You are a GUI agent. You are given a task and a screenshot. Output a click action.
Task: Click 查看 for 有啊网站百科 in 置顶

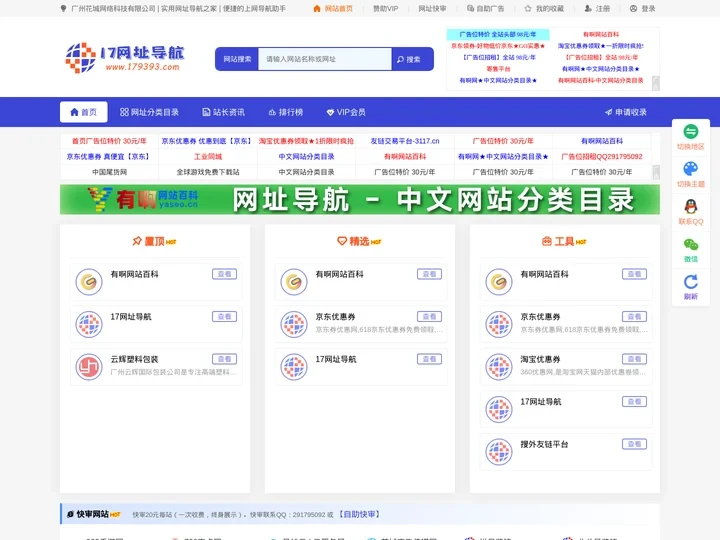coord(225,274)
